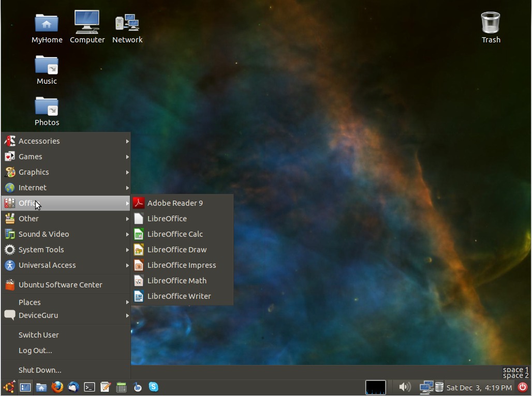Click the trash applet in system tray
The width and height of the screenshot is (532, 396).
(439, 387)
